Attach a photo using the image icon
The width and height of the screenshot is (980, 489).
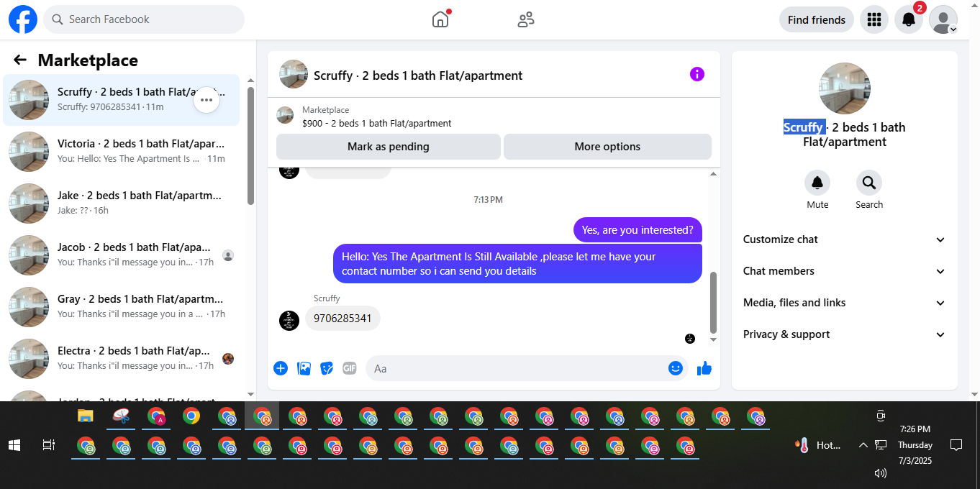(x=304, y=368)
